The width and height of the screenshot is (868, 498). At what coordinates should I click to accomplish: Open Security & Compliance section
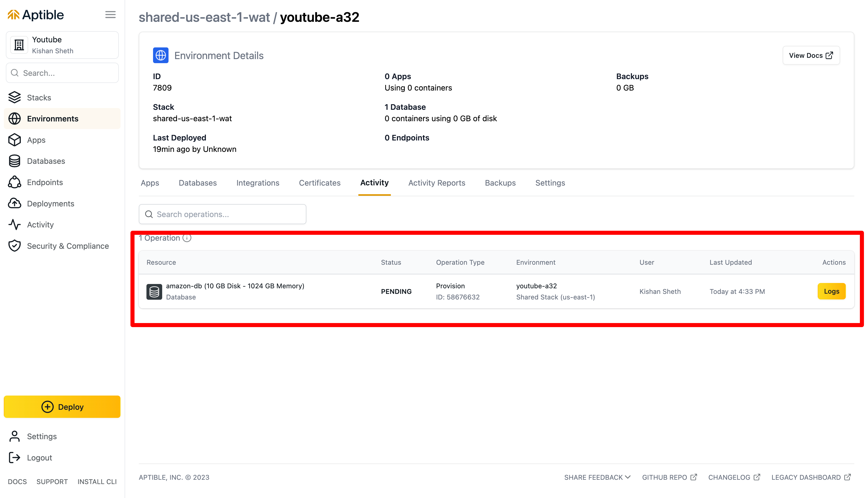tap(68, 246)
